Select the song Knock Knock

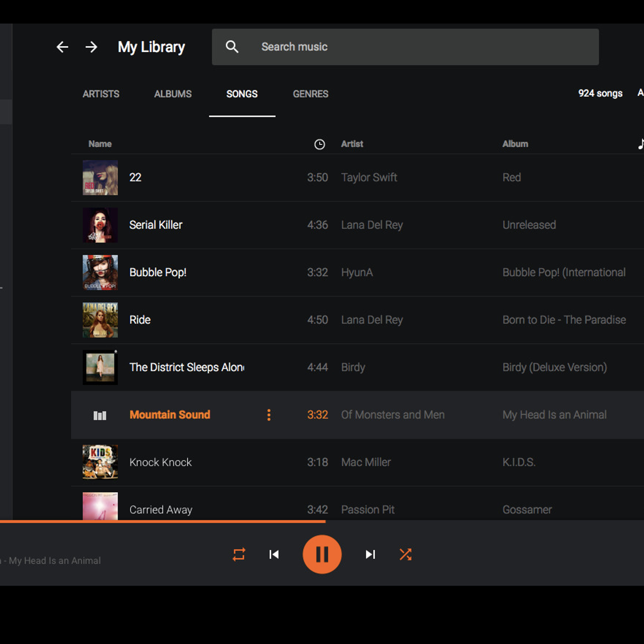tap(161, 462)
